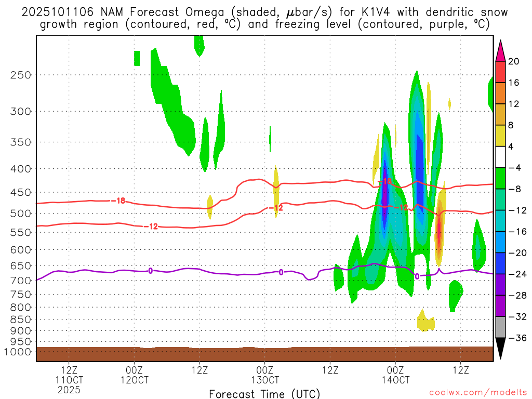Click the colorbar value label '-32'
This screenshot has height=399, width=532.
(518, 316)
